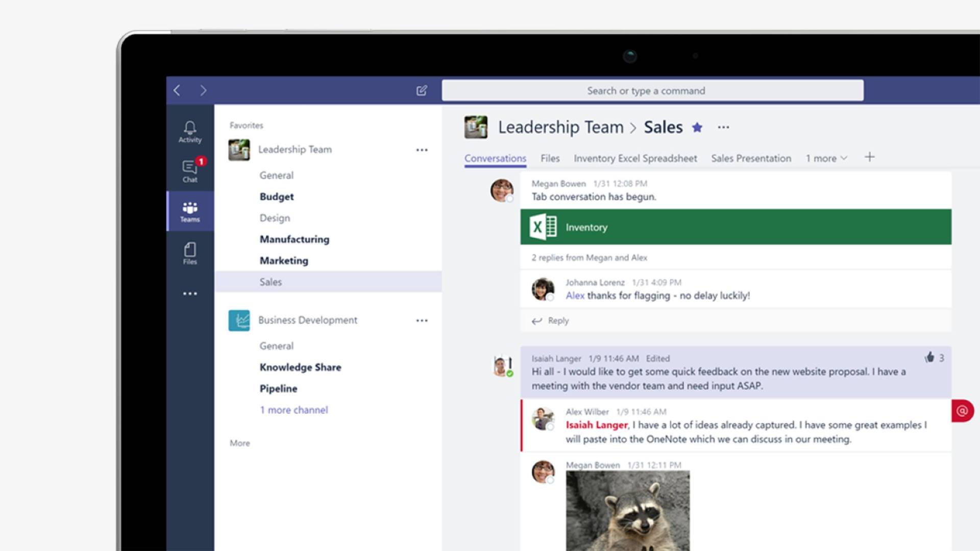Click the Leadership Team name in list
980x551 pixels.
tap(295, 150)
